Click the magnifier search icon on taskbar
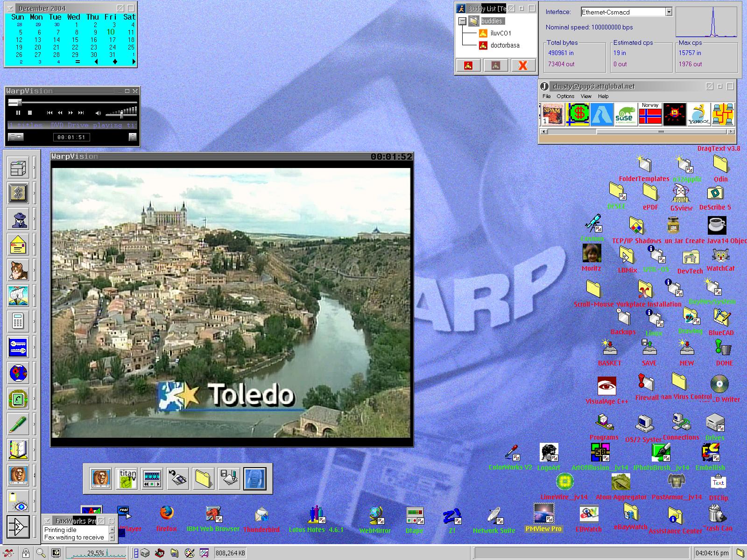This screenshot has height=560, width=747. (x=41, y=553)
